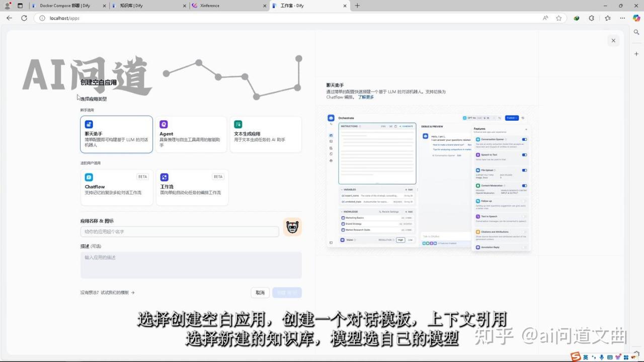Click the 进阶用户适用 section label

click(x=91, y=163)
